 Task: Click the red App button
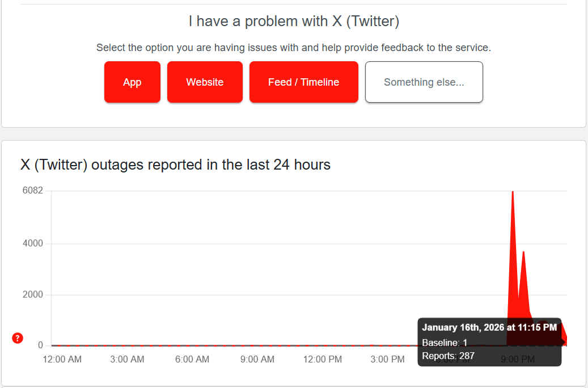tap(132, 82)
